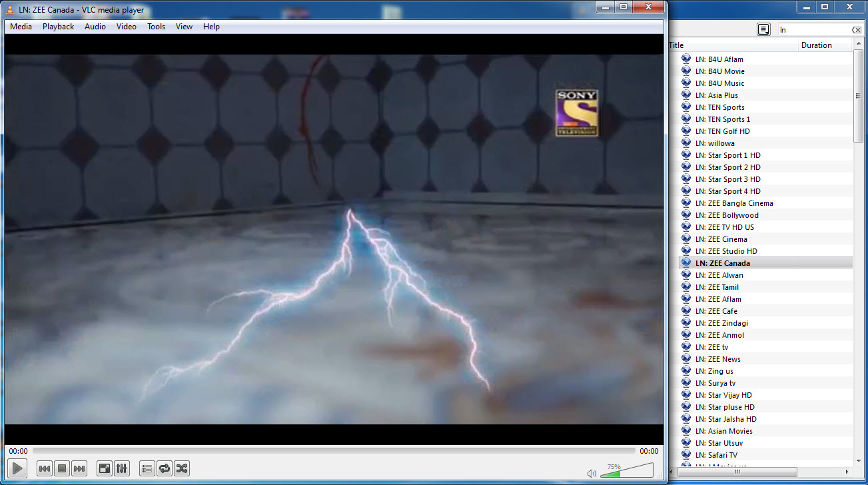Select LN: Asia Plus entry
Screen dimensions: 868x485
coord(716,95)
